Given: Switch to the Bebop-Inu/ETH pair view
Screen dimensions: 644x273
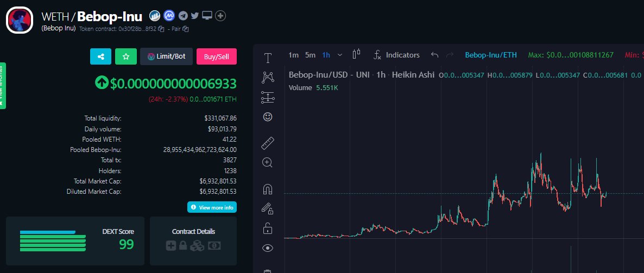Looking at the screenshot, I should (491, 55).
